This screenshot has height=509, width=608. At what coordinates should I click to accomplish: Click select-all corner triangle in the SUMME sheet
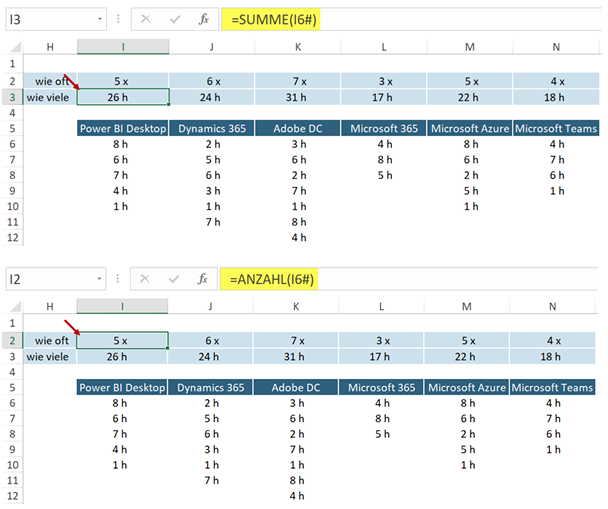coord(15,47)
